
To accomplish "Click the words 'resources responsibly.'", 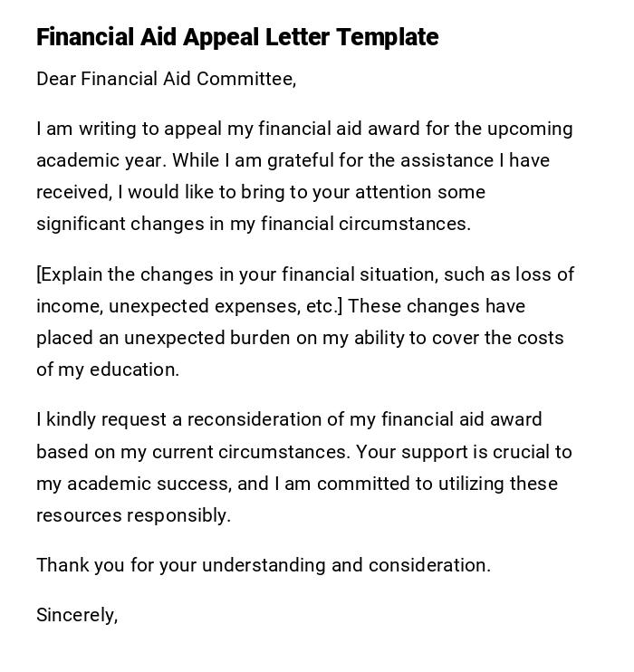I will [133, 515].
